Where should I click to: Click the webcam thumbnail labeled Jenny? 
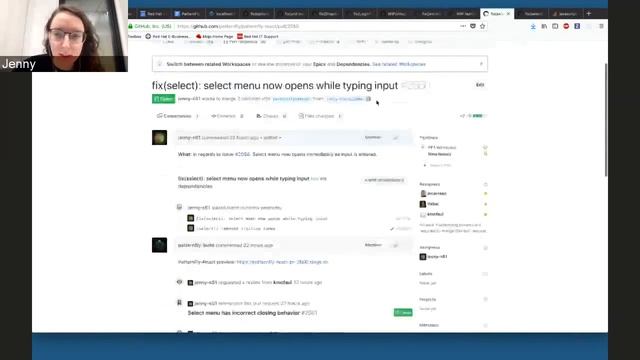[64, 36]
